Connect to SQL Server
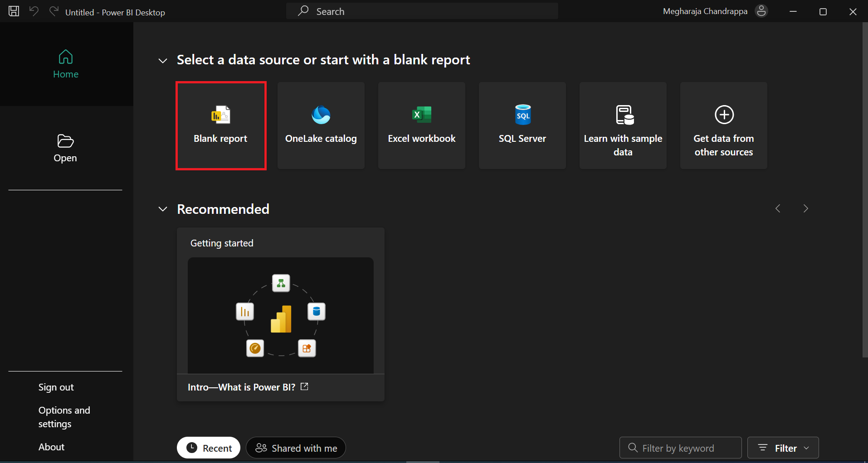Image resolution: width=868 pixels, height=463 pixels. coord(522,125)
